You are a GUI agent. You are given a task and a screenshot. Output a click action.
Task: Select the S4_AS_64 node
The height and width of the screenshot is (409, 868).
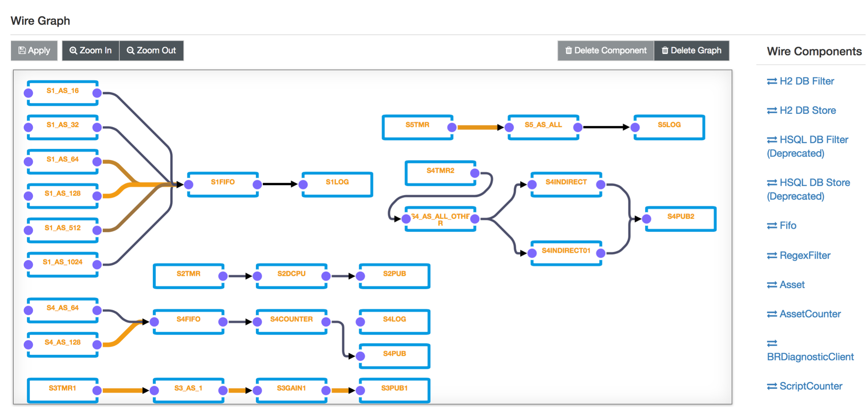tap(63, 310)
